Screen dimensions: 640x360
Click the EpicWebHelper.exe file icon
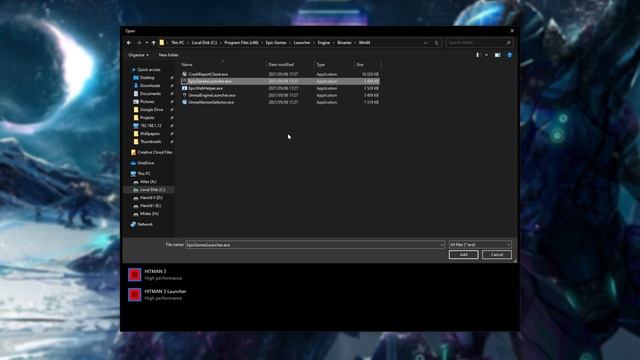click(x=184, y=88)
